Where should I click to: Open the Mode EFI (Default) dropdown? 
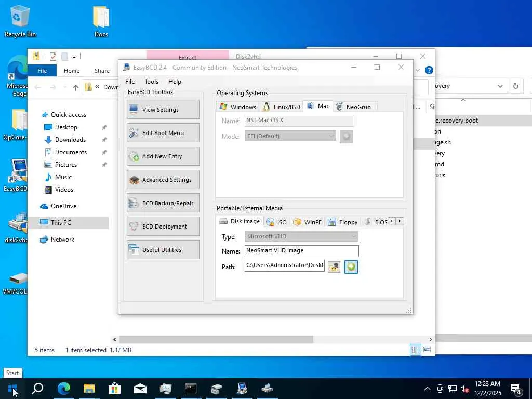pyautogui.click(x=290, y=137)
